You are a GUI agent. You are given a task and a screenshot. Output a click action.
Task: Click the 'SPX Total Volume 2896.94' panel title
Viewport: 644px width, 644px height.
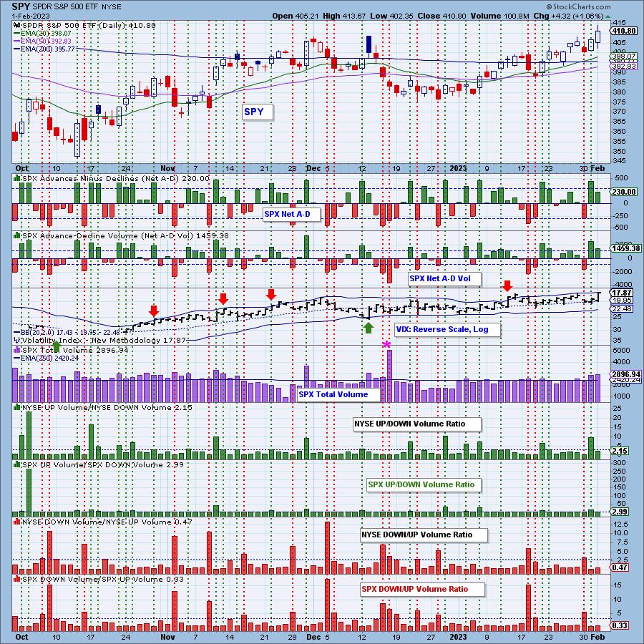tap(71, 351)
